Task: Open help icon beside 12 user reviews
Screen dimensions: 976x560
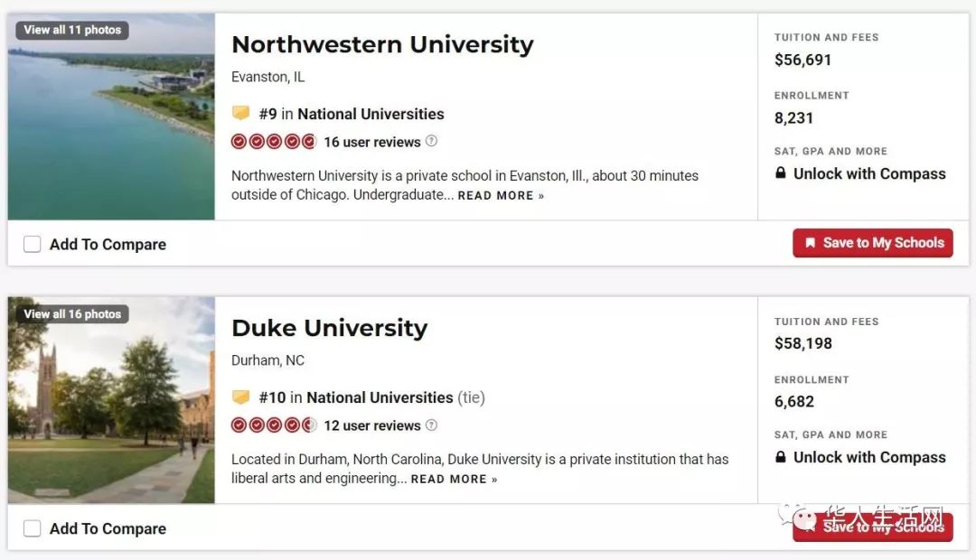Action: coord(431,425)
